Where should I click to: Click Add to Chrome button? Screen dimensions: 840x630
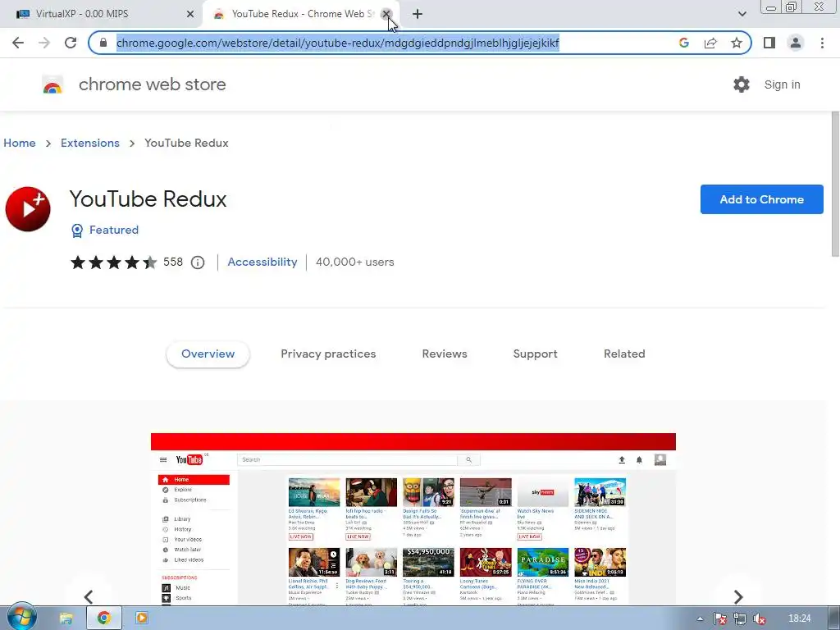coord(762,199)
